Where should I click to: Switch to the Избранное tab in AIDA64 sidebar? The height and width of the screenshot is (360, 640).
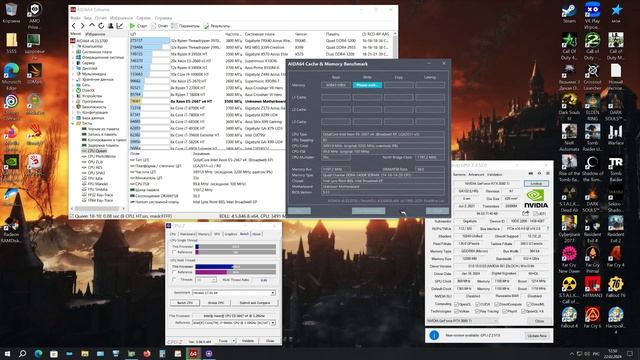(95, 34)
